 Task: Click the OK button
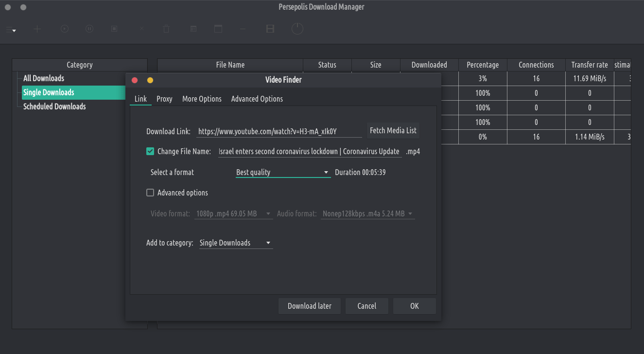[415, 306]
